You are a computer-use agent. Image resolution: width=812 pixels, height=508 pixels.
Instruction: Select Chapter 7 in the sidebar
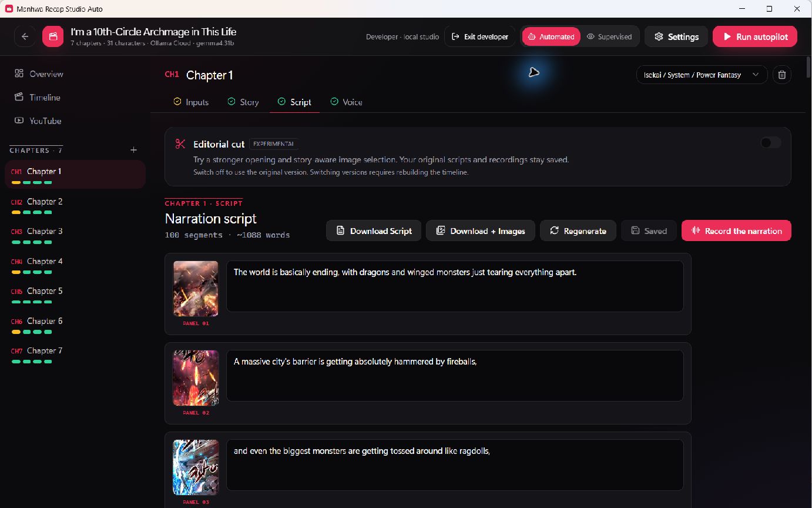75,354
